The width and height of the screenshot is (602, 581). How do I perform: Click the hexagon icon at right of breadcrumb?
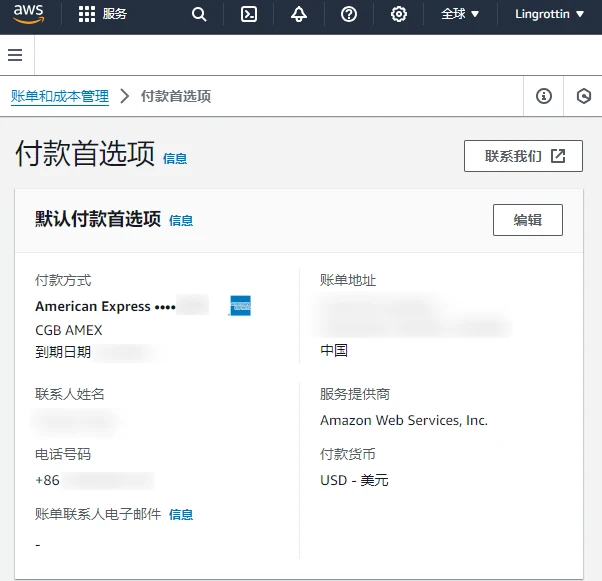584,96
